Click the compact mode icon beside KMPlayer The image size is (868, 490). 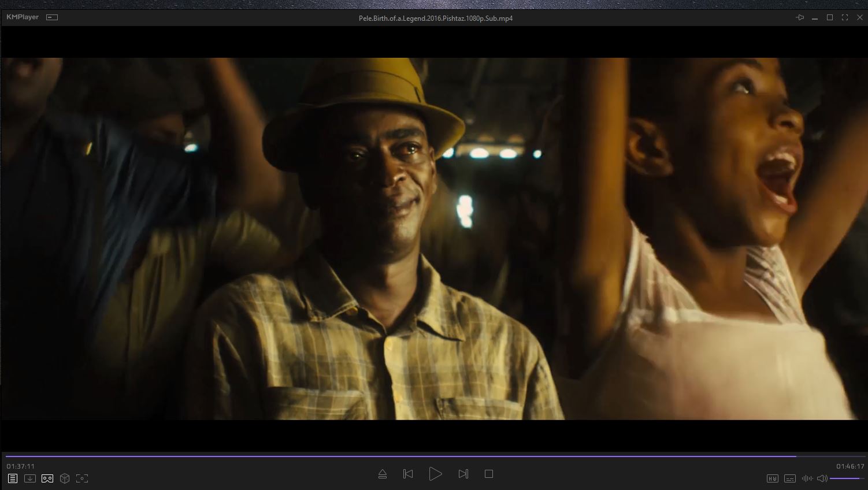[52, 17]
